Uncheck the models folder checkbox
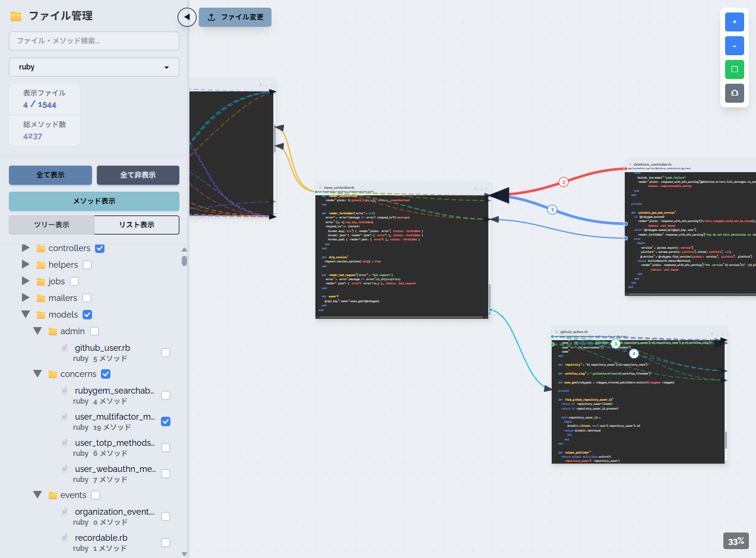The image size is (756, 558). click(x=87, y=315)
